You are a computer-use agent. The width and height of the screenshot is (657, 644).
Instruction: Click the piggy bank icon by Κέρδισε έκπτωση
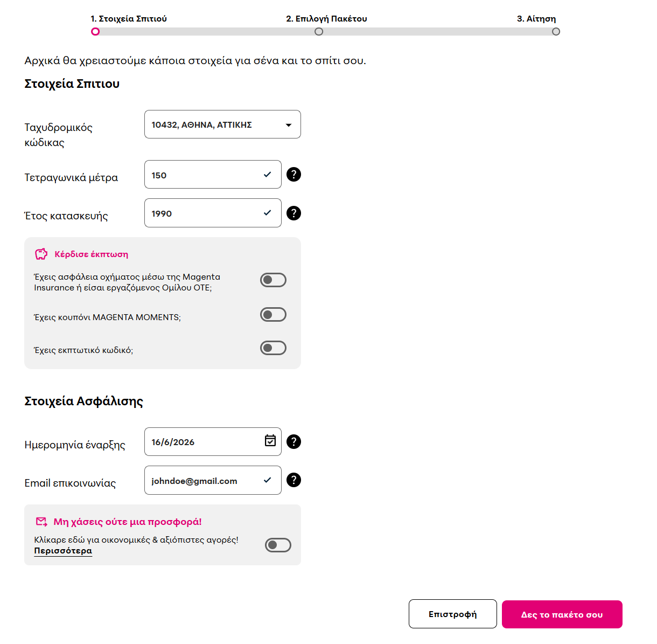[41, 254]
